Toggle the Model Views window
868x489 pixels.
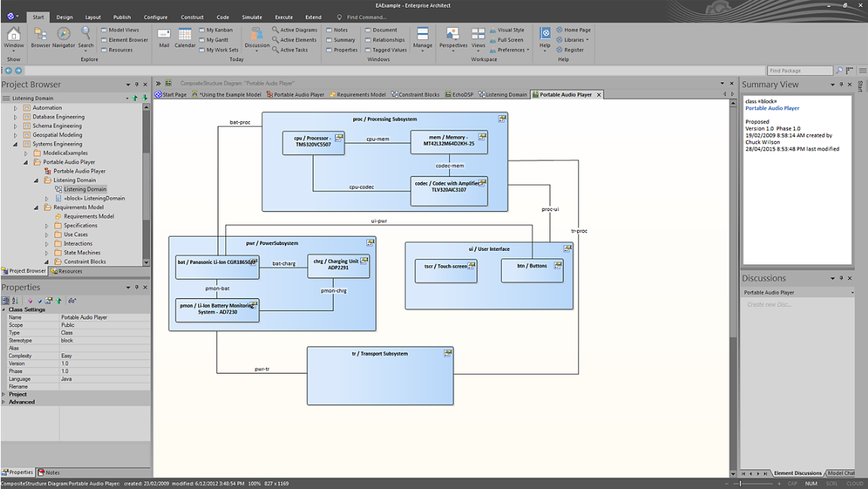[x=120, y=30]
